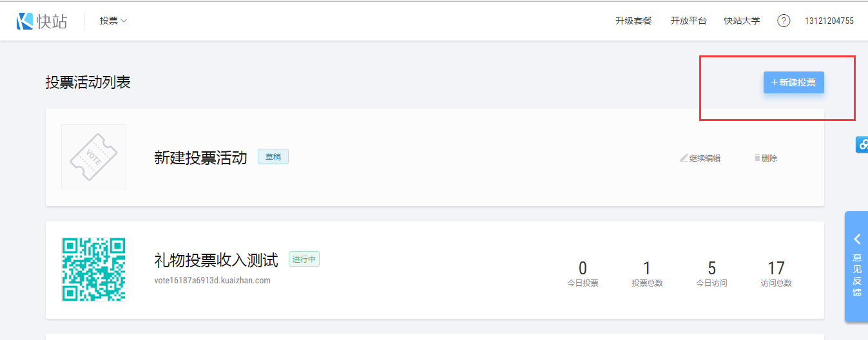Click the 投票总数 count statistic

click(x=647, y=273)
